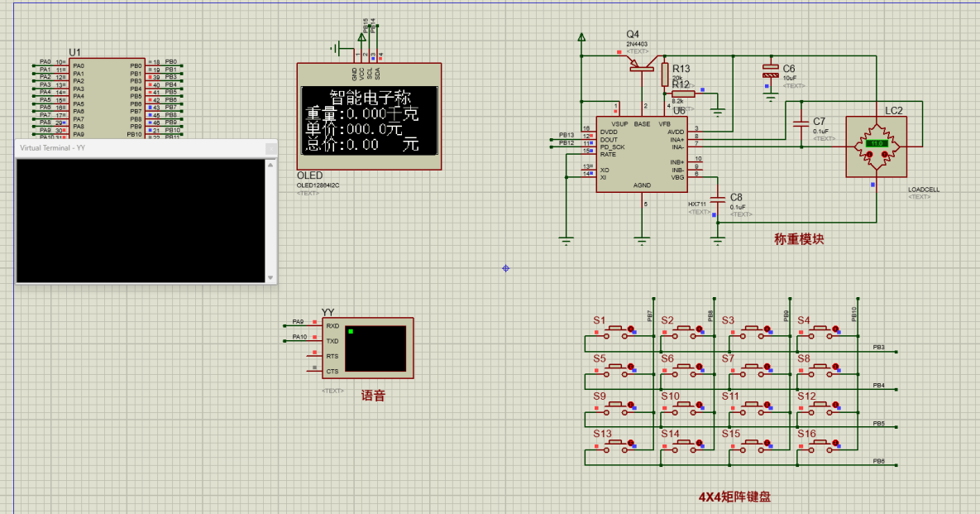Select capacitor C8 near HX711
Viewport: 980px width, 514px height.
tap(716, 201)
